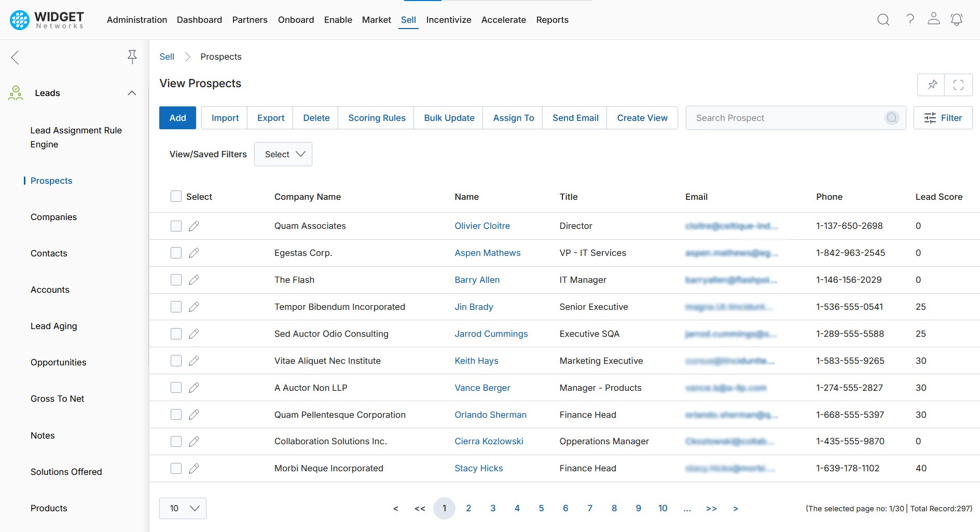
Task: Check Vitae Aliquet Nec Institute checkbox
Action: click(x=176, y=361)
